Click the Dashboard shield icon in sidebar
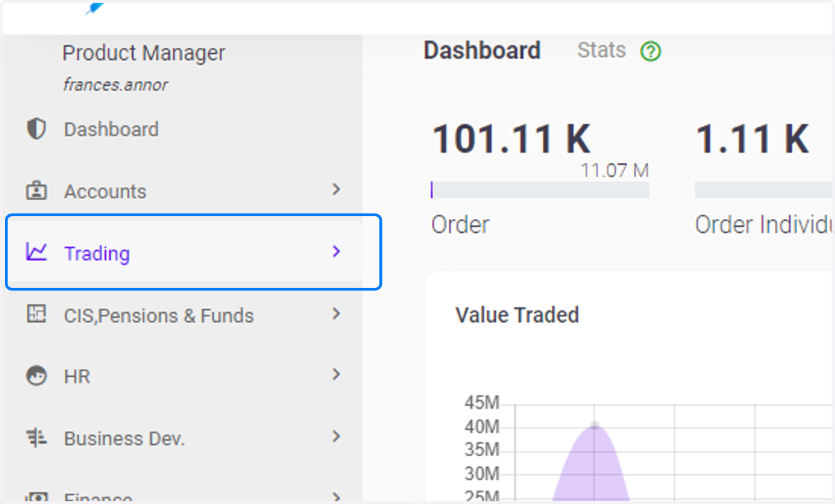 pos(35,129)
